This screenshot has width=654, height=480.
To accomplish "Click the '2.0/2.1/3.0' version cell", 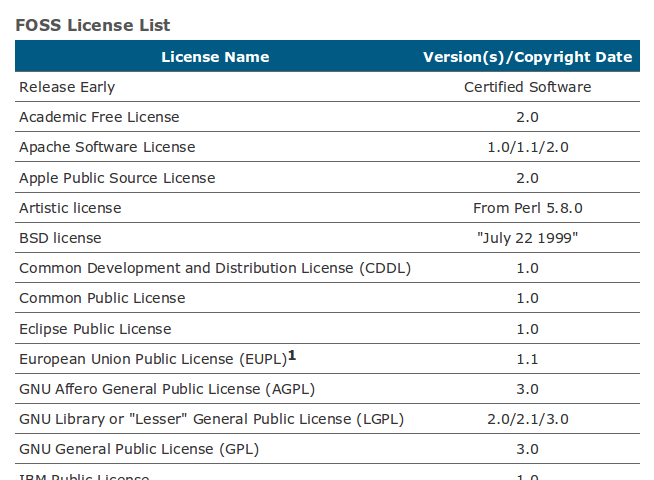I will [528, 419].
